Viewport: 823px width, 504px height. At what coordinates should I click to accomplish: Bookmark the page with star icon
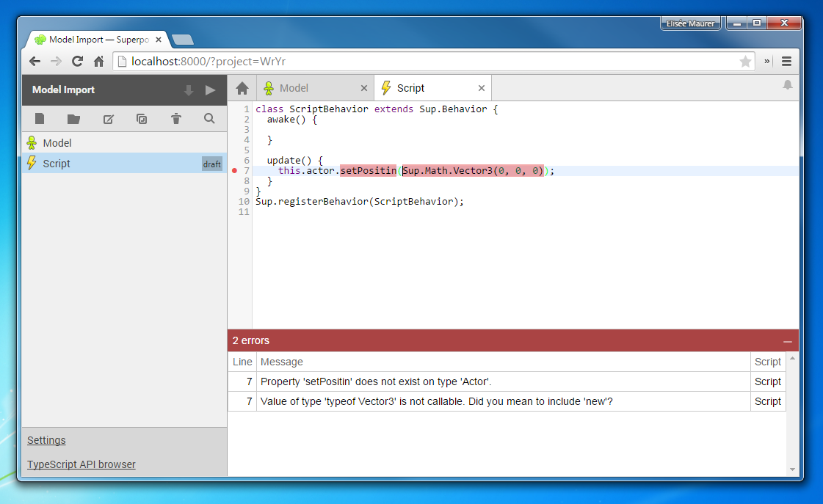point(744,62)
